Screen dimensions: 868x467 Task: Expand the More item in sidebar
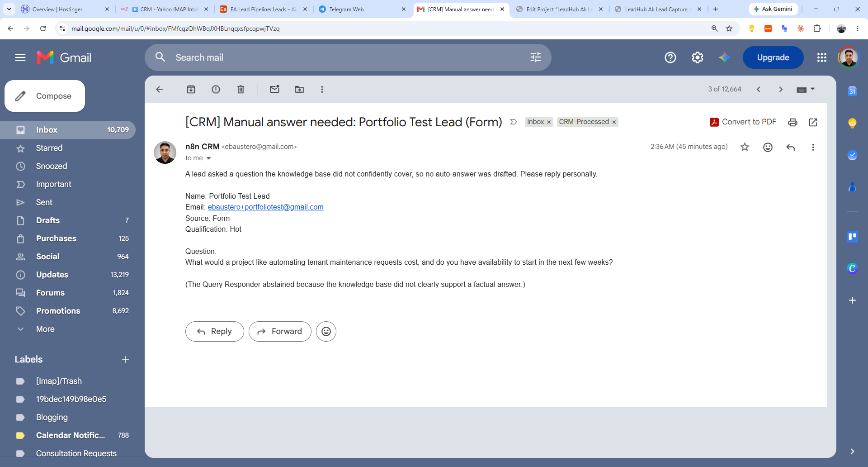(45, 329)
